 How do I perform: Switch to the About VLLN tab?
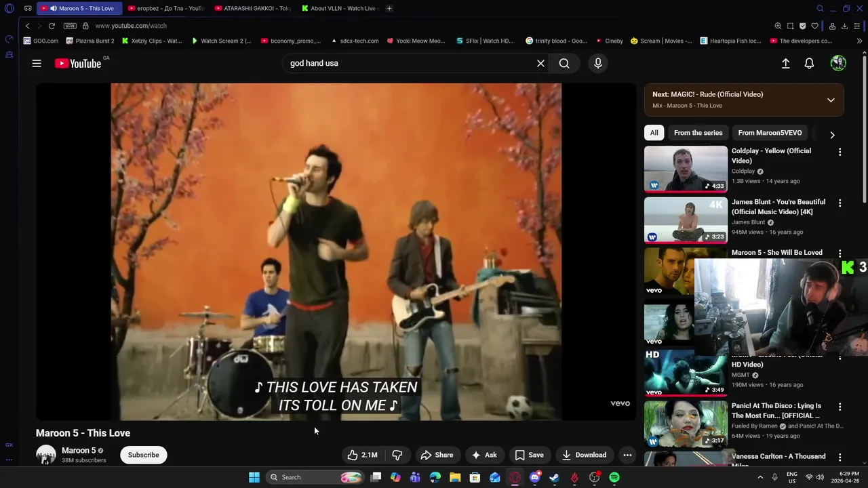point(339,8)
